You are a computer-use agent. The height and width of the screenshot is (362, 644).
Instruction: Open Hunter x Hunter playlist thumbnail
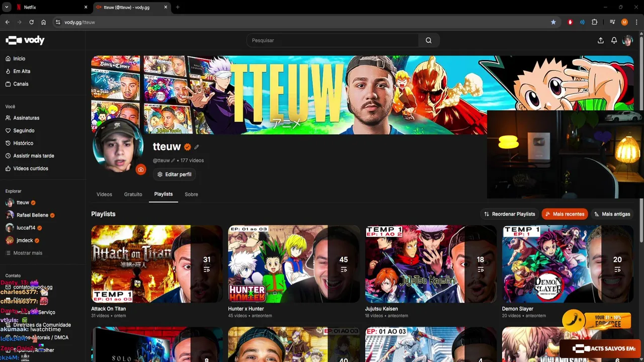click(294, 264)
